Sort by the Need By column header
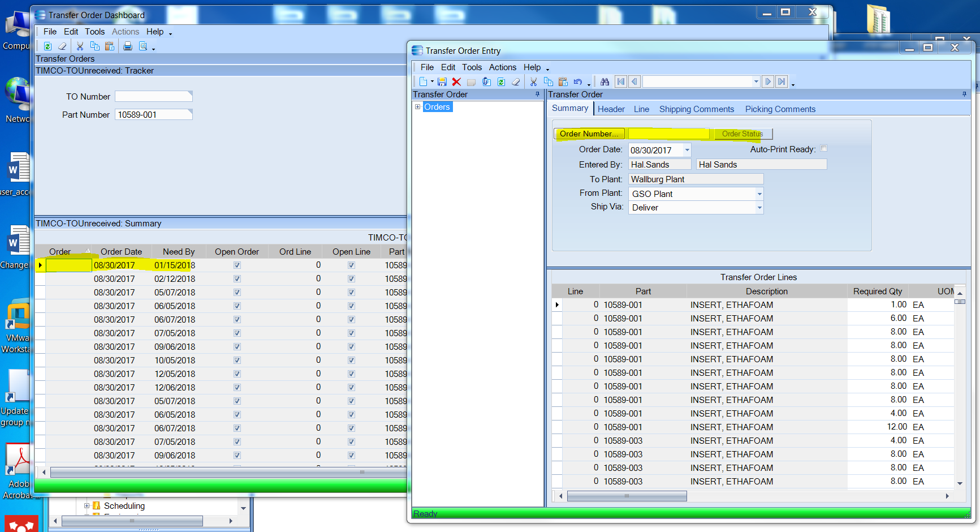Image resolution: width=980 pixels, height=532 pixels. [179, 252]
